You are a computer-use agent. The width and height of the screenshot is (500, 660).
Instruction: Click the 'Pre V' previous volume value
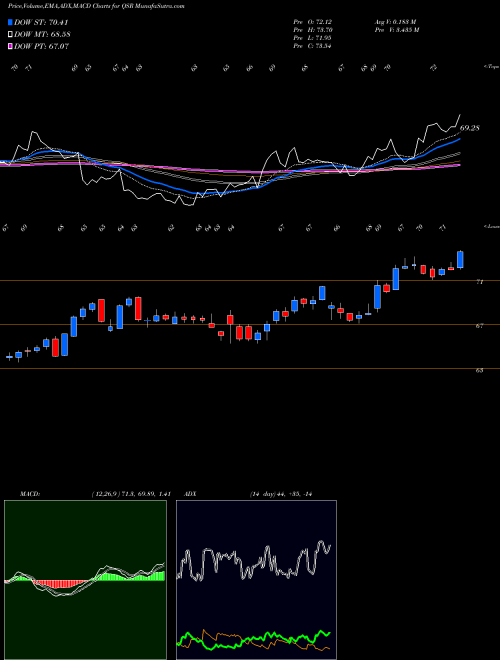396,30
